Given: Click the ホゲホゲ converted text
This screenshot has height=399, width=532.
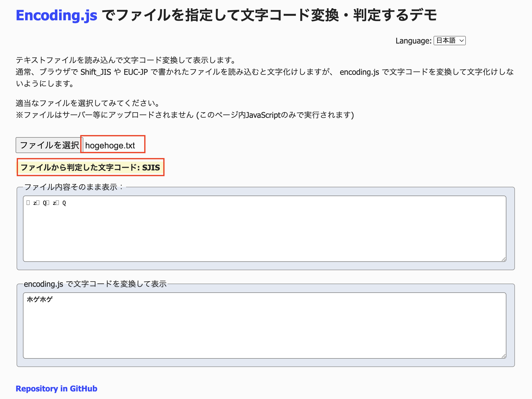Looking at the screenshot, I should (x=40, y=299).
